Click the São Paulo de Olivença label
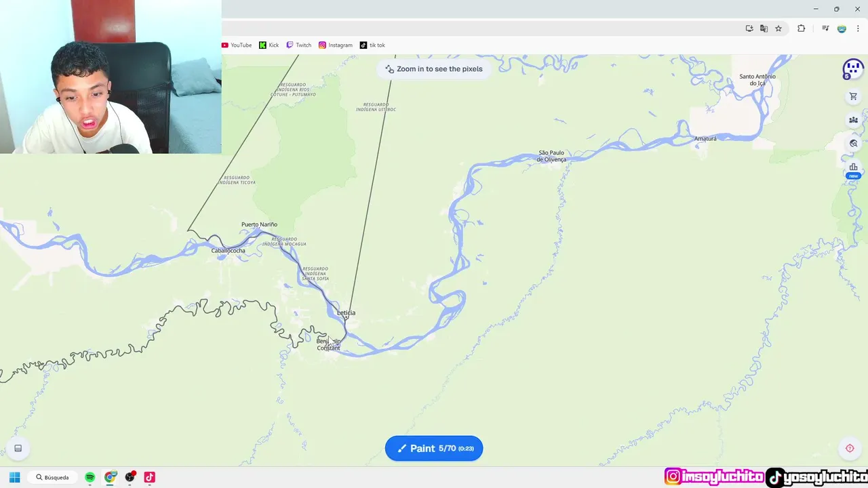 coord(551,156)
